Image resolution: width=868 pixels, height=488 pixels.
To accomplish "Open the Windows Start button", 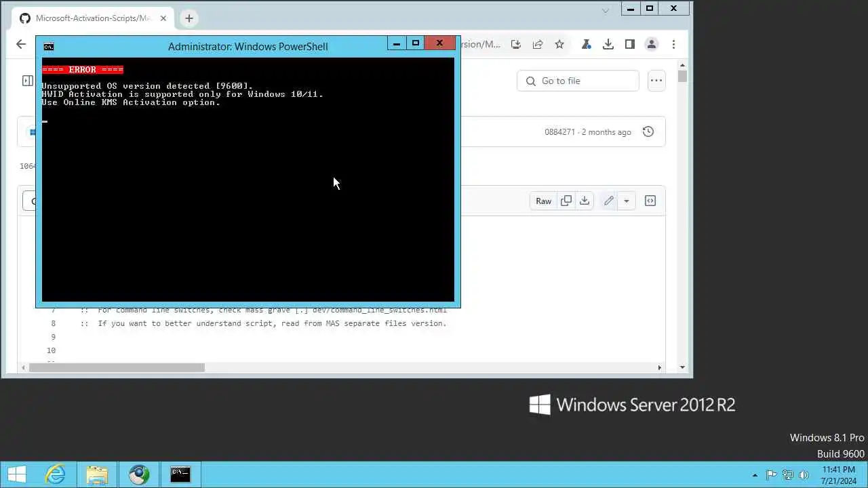I will (16, 474).
